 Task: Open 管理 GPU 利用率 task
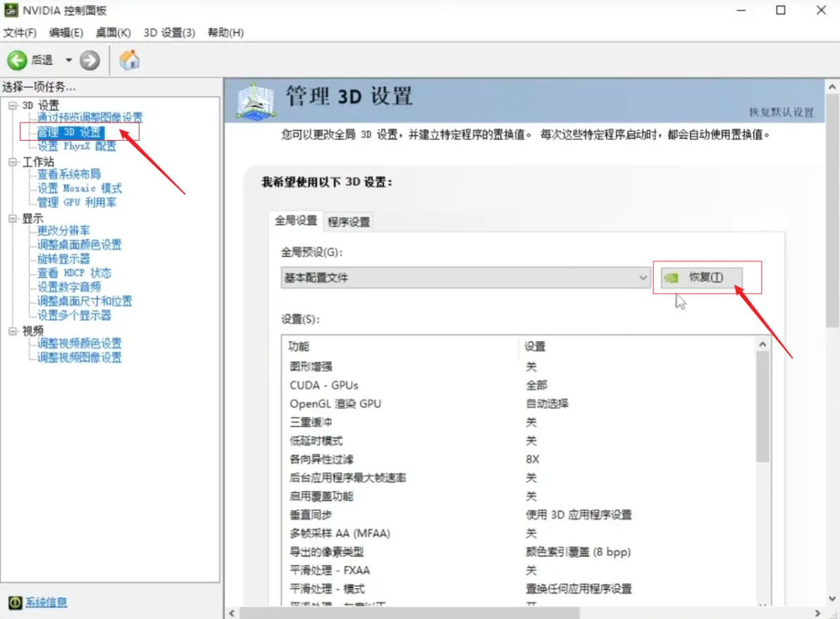pos(76,202)
